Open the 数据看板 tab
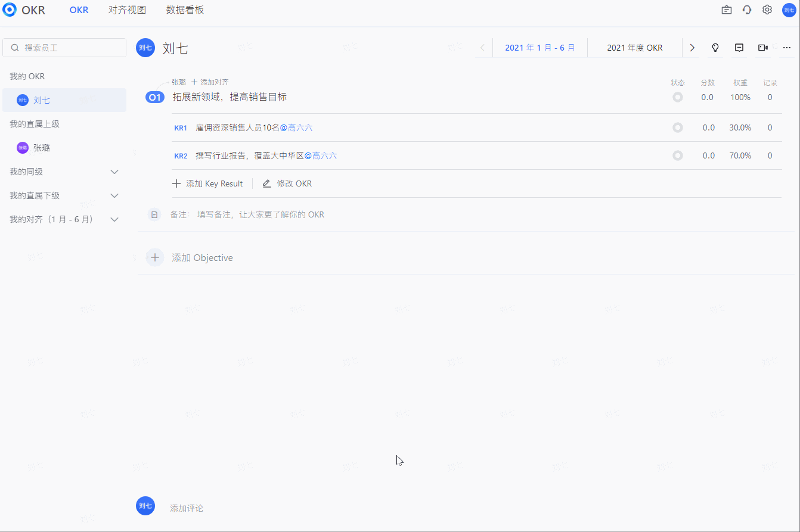This screenshot has width=800, height=532. click(x=185, y=10)
